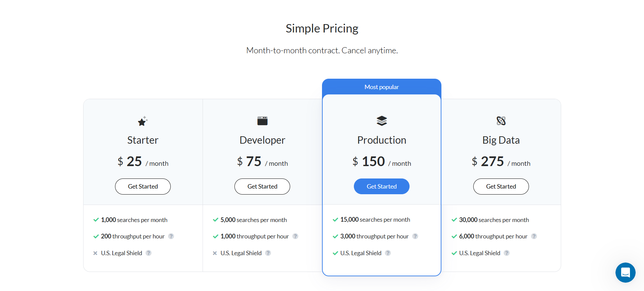Click the Production plan $150 price
This screenshot has width=644, height=291.
373,162
